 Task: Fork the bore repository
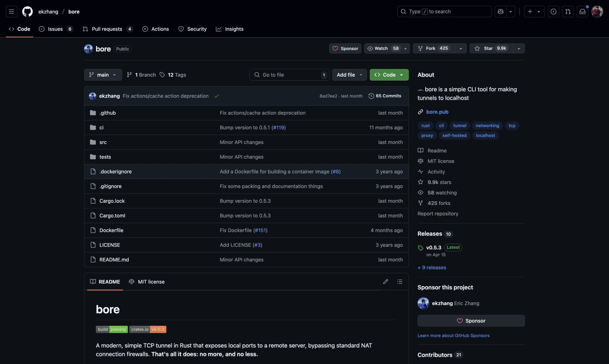click(434, 48)
